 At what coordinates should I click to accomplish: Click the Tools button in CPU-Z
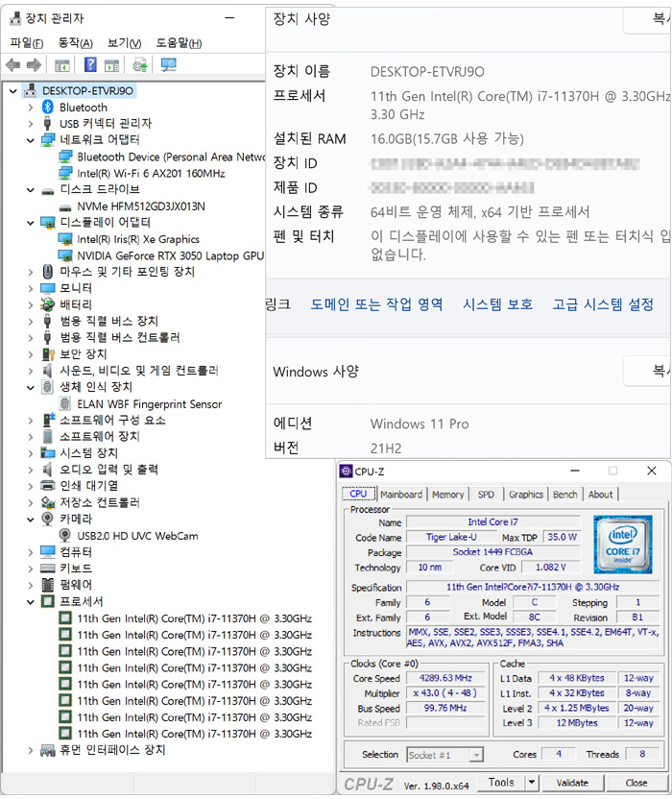point(502,782)
